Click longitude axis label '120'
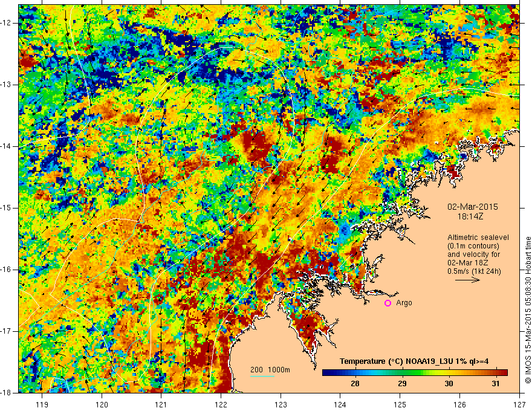Image resolution: width=532 pixels, height=411 pixels. click(102, 404)
